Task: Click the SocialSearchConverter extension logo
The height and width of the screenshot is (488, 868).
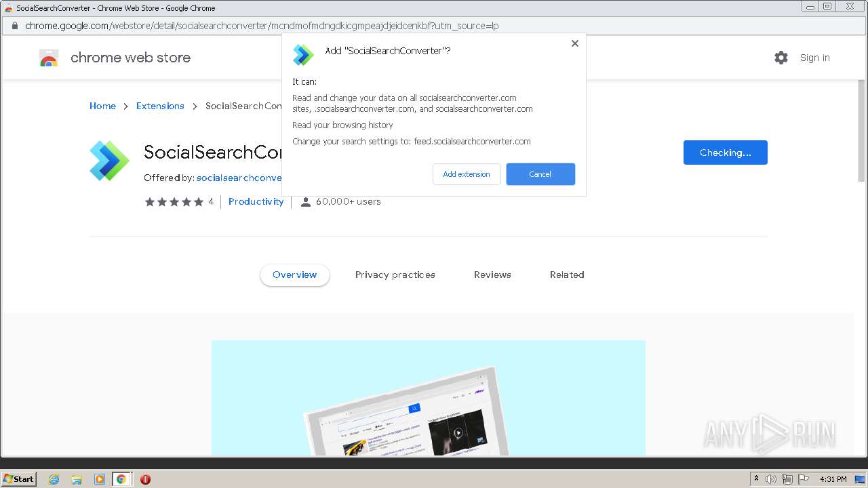Action: [109, 161]
